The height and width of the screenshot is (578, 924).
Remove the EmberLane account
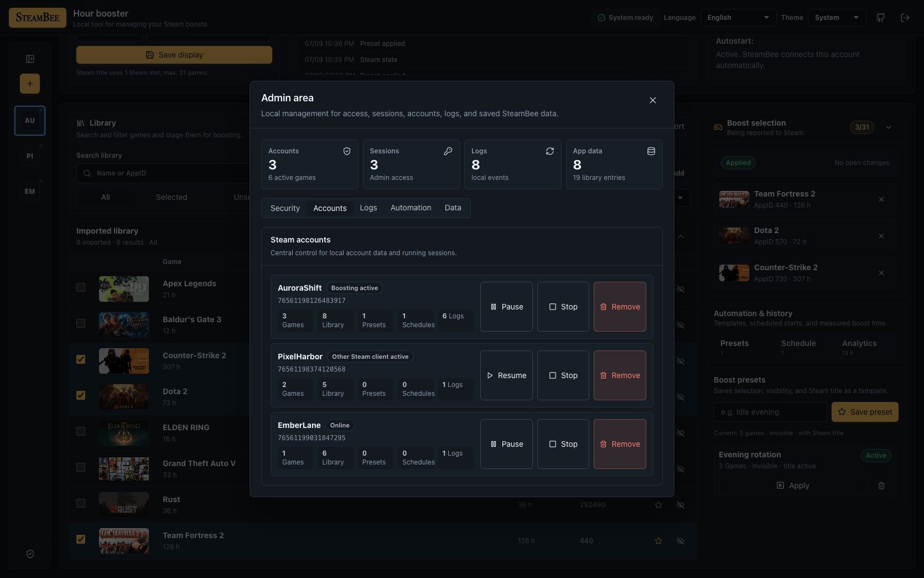620,444
